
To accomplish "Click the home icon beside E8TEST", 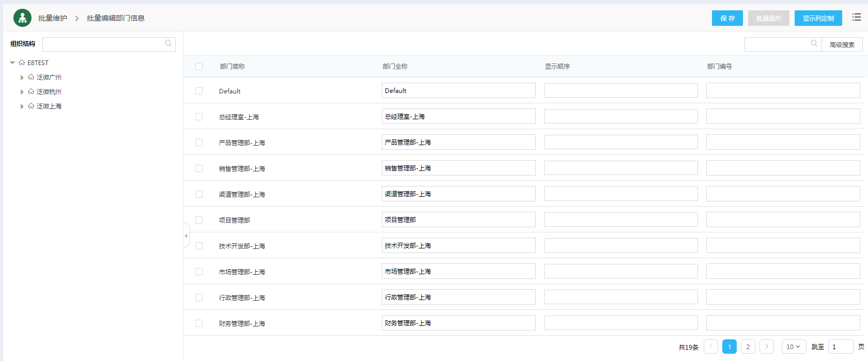I will click(x=22, y=62).
